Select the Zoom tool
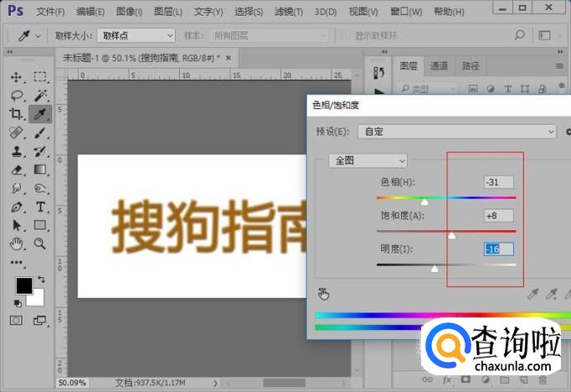The height and width of the screenshot is (392, 571). [x=40, y=244]
